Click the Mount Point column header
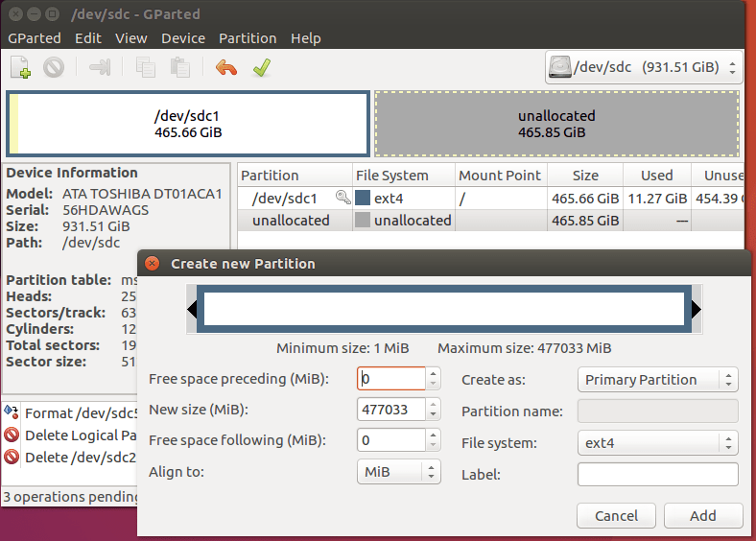This screenshot has height=541, width=756. 501,175
